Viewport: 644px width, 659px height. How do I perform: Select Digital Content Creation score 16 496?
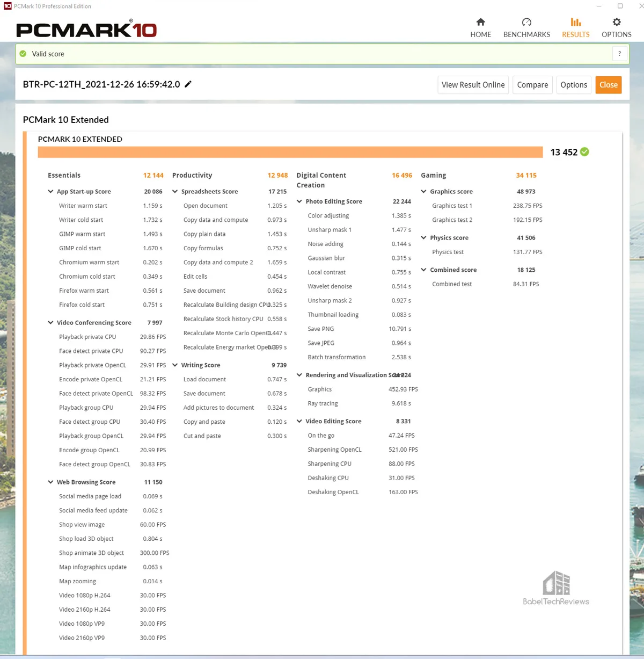(x=402, y=176)
